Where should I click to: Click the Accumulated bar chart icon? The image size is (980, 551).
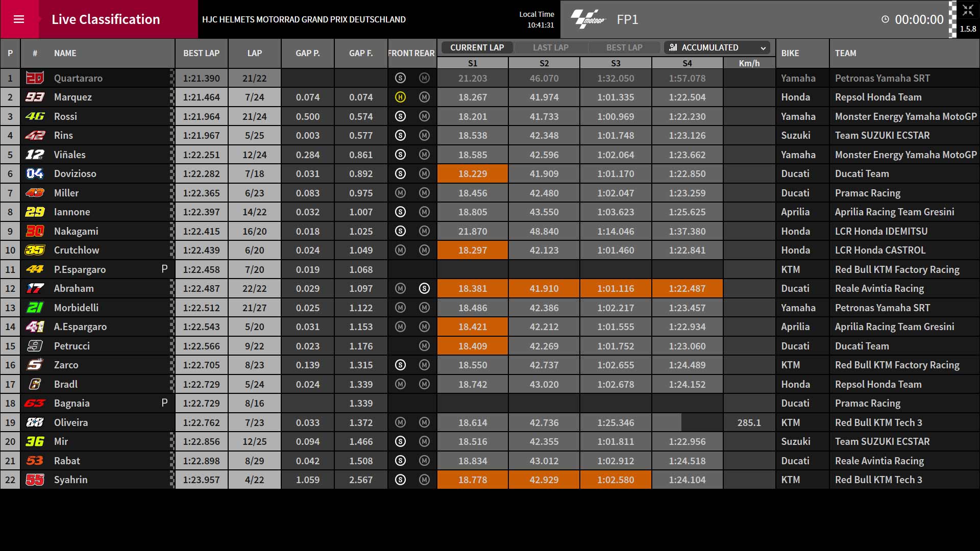673,47
